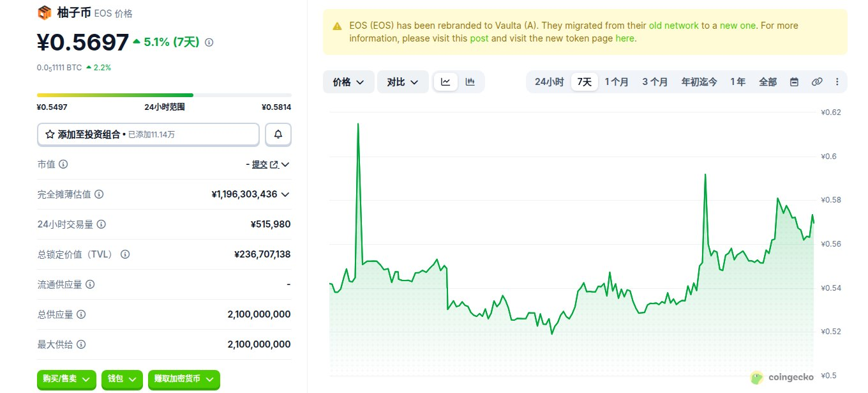Select the year-to-date range
The image size is (868, 393).
pyautogui.click(x=699, y=82)
